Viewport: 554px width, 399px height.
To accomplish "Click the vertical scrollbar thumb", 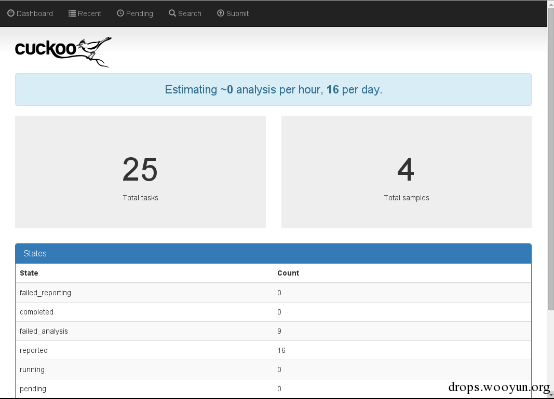I will click(550, 158).
